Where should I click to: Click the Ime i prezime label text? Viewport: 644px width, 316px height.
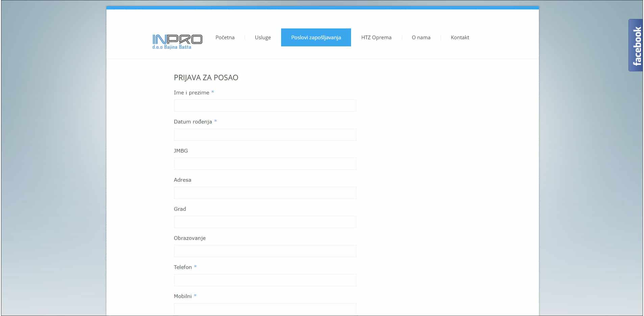[191, 93]
